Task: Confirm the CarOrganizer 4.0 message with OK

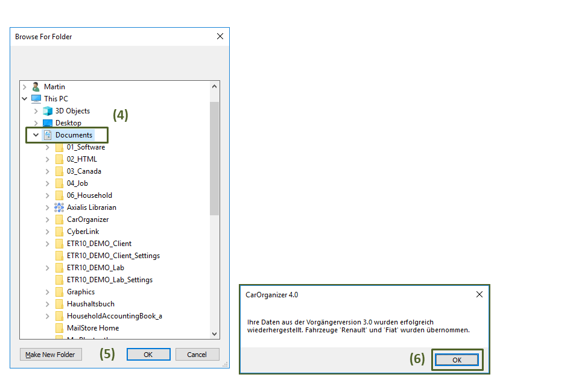Action: 457,360
